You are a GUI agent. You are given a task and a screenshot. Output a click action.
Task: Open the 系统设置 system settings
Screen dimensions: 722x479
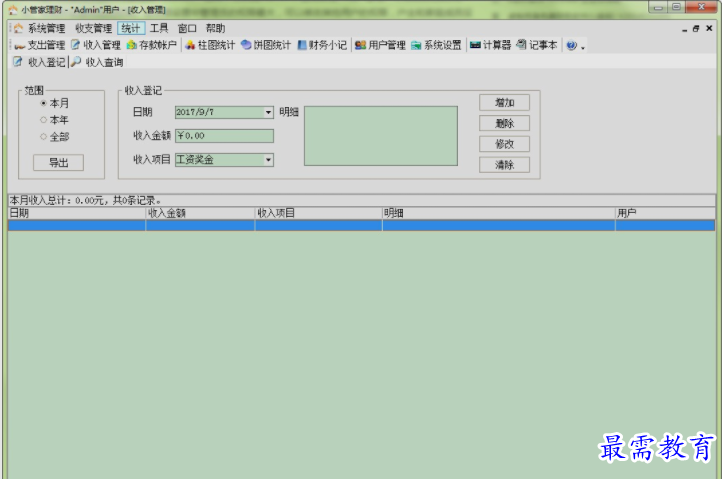436,45
